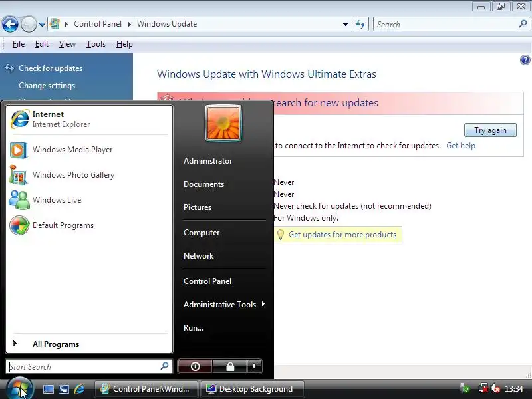Open the Help menu
The height and width of the screenshot is (399, 532).
point(124,44)
